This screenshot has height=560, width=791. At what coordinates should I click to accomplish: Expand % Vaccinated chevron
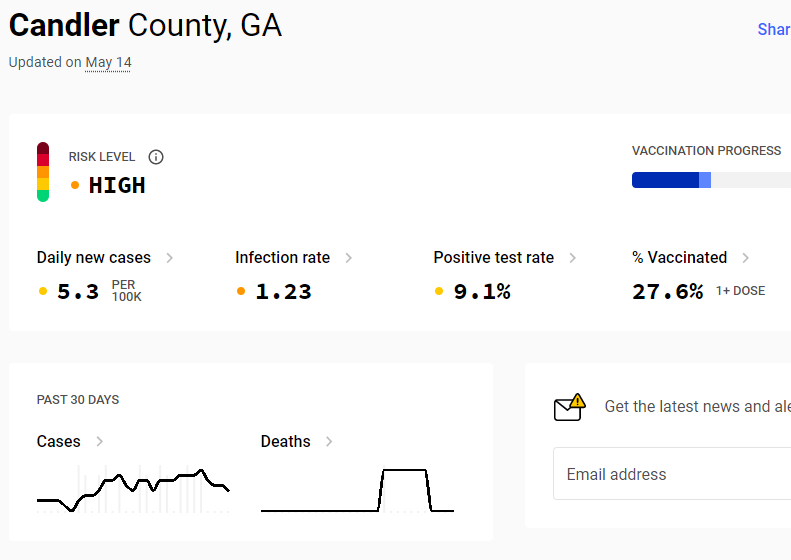tap(745, 258)
